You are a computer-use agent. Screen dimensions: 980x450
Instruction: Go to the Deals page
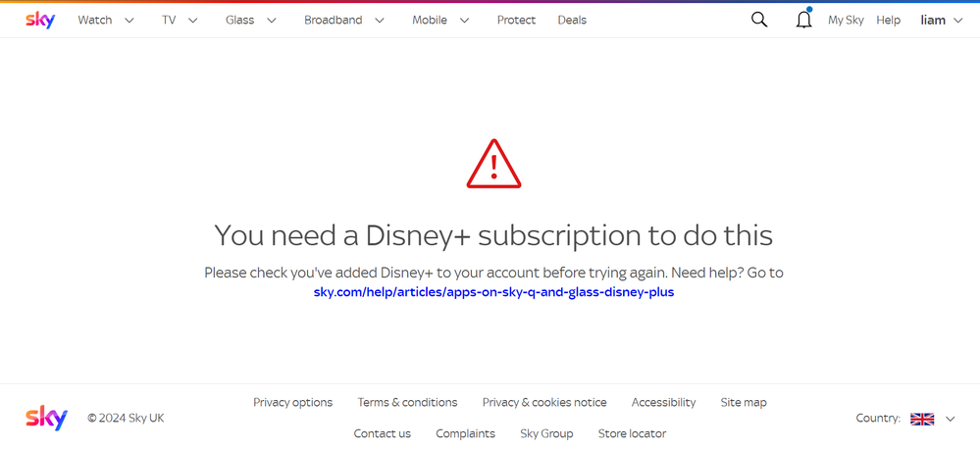point(572,20)
